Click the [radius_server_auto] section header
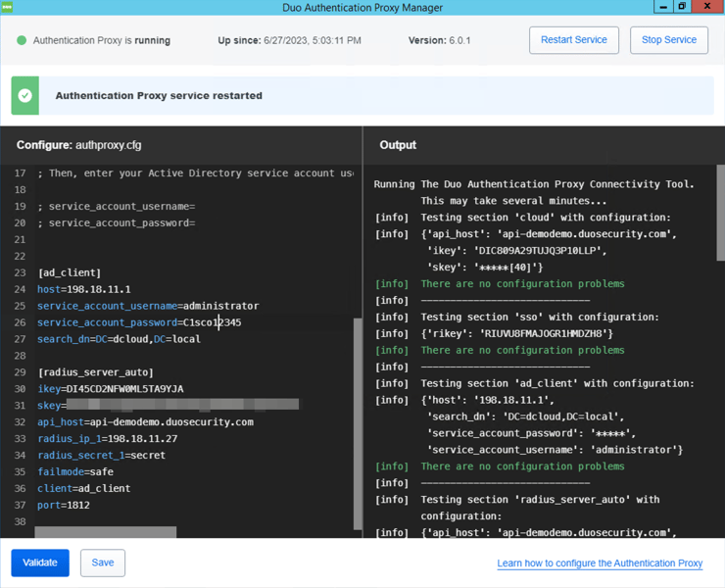This screenshot has height=588, width=725. click(x=96, y=372)
